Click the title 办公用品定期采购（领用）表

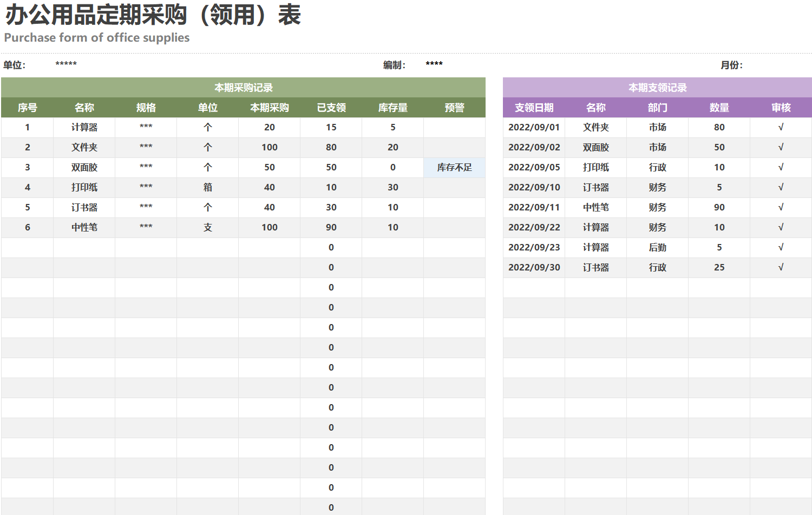153,15
